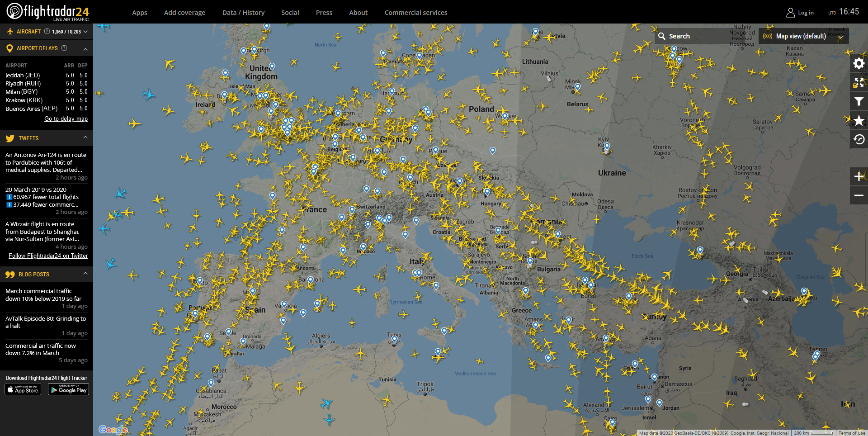Click airport delays help question mark
The image size is (868, 436).
(x=64, y=48)
